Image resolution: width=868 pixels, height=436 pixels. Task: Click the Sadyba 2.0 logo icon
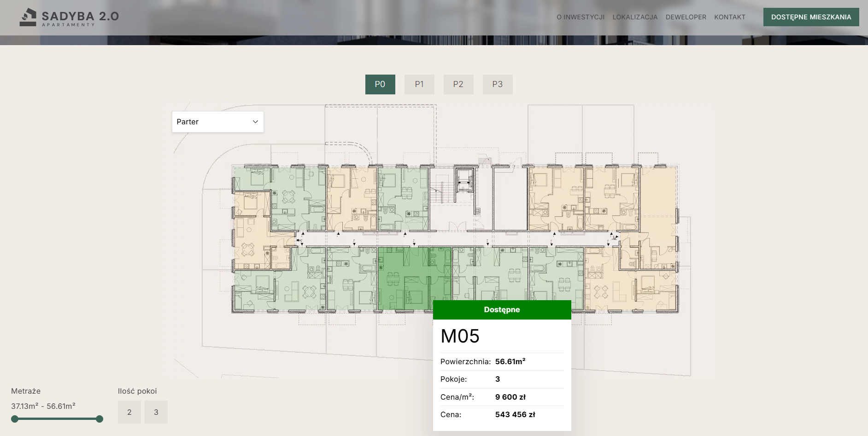(x=28, y=17)
